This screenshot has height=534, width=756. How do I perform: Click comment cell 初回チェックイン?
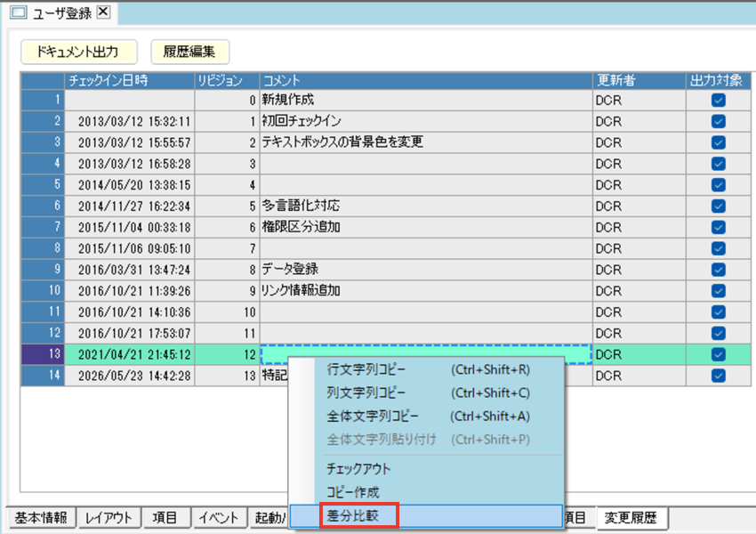[x=426, y=121]
